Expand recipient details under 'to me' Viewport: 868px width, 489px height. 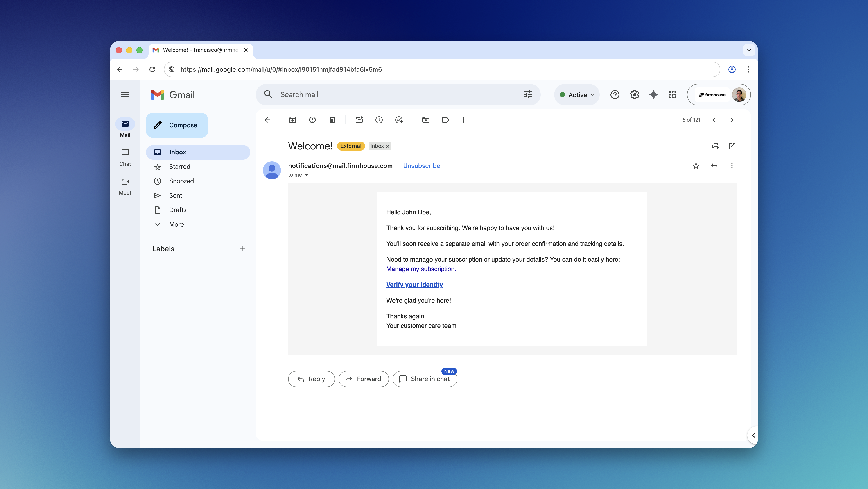(307, 175)
